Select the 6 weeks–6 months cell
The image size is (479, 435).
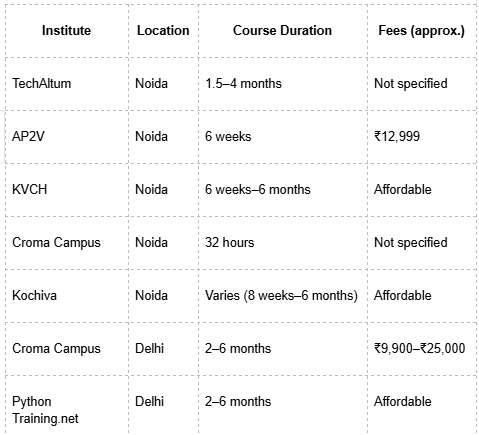tap(283, 190)
